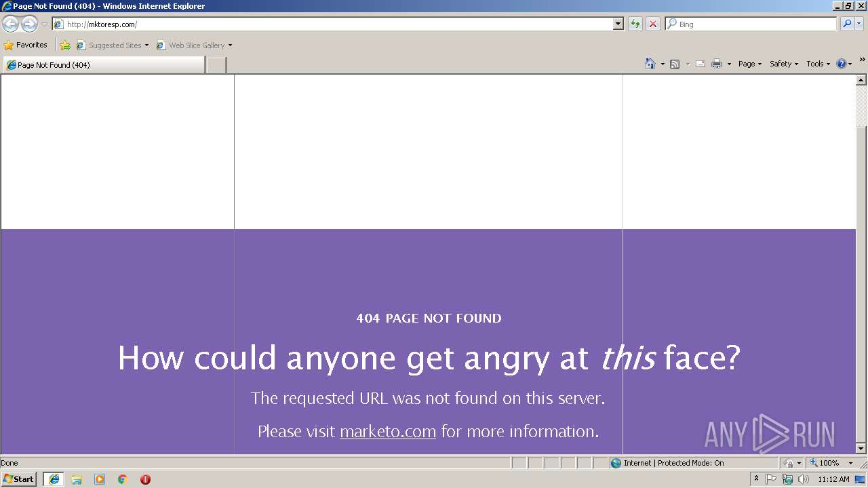Click the Action Center flag icon

(772, 479)
